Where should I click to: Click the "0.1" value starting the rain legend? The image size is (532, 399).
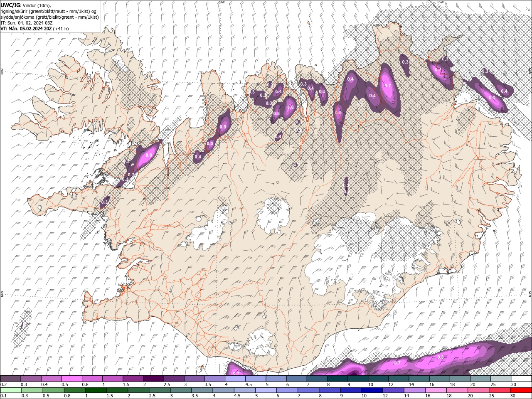click(3, 396)
